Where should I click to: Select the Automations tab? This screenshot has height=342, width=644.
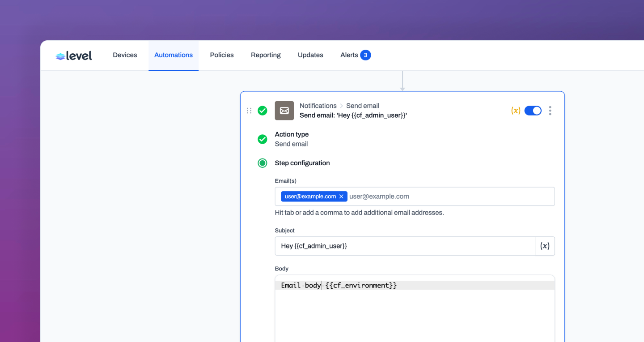click(174, 55)
